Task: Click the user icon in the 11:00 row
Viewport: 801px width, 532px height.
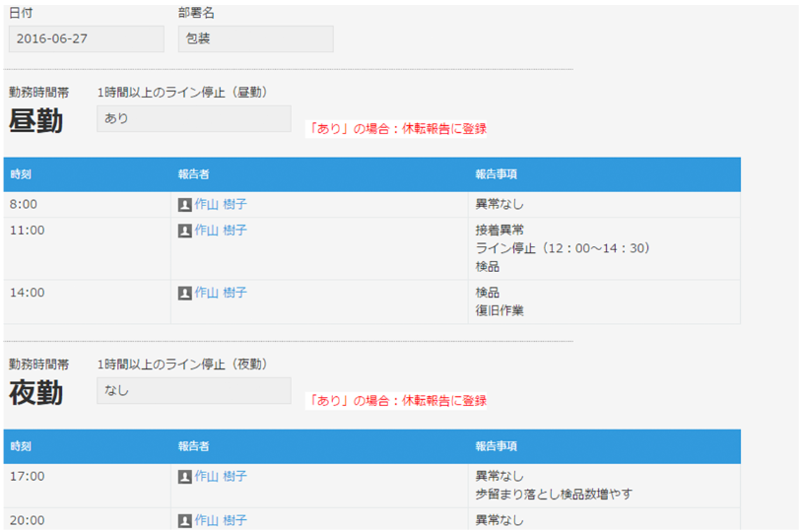Action: (x=184, y=231)
